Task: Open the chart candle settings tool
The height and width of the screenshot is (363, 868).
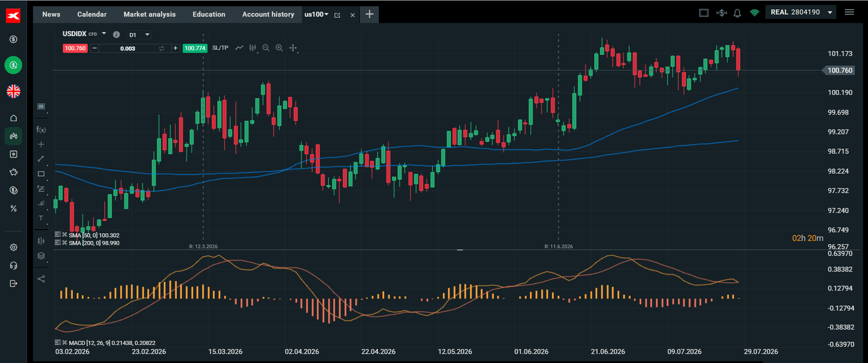Action: (41, 241)
